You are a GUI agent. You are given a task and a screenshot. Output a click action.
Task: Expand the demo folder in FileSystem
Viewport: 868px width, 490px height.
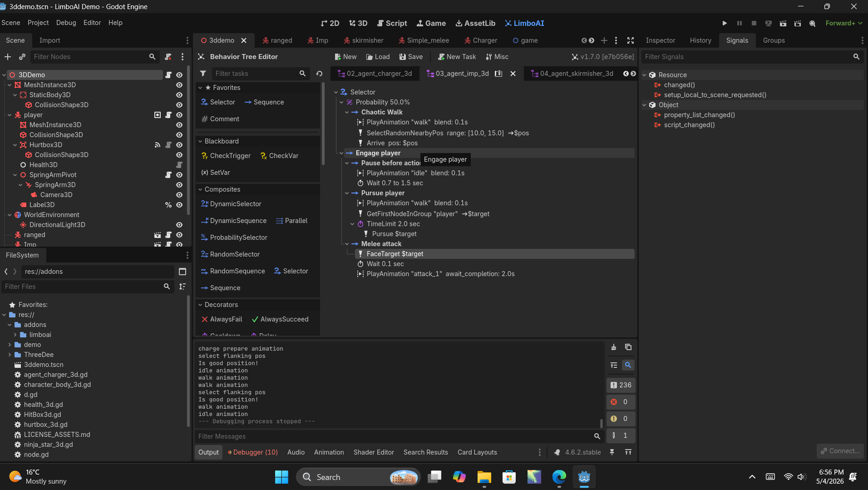[10, 345]
